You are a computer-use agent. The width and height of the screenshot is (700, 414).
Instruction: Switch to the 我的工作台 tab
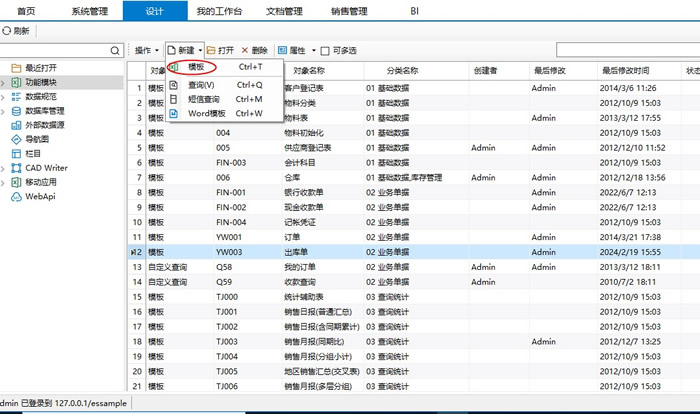(219, 11)
